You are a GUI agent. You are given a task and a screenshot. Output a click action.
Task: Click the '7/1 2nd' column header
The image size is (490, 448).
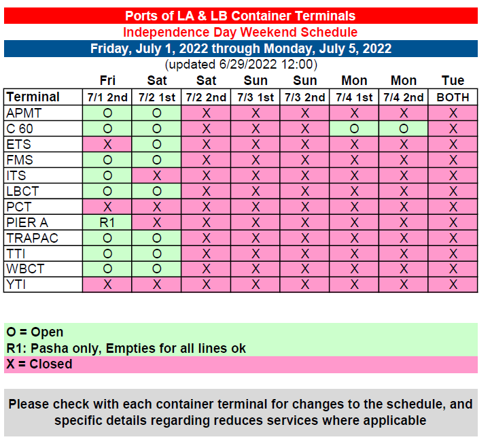click(107, 97)
